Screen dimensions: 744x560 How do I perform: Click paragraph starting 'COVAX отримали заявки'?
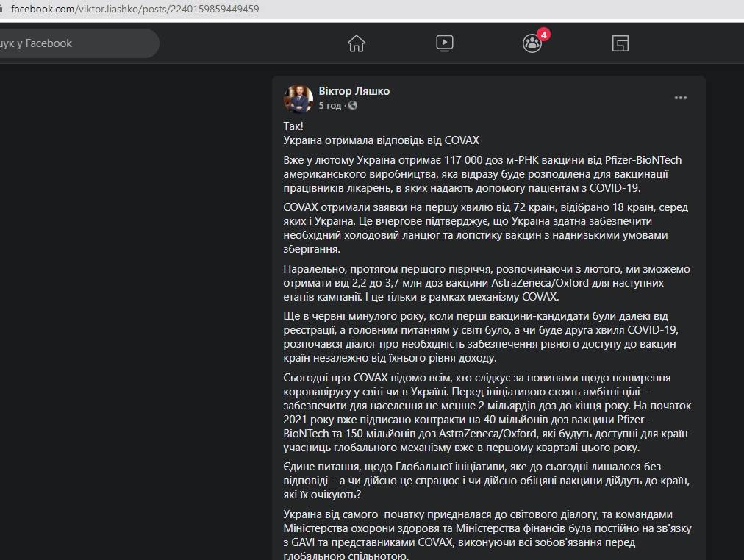pyautogui.click(x=485, y=228)
